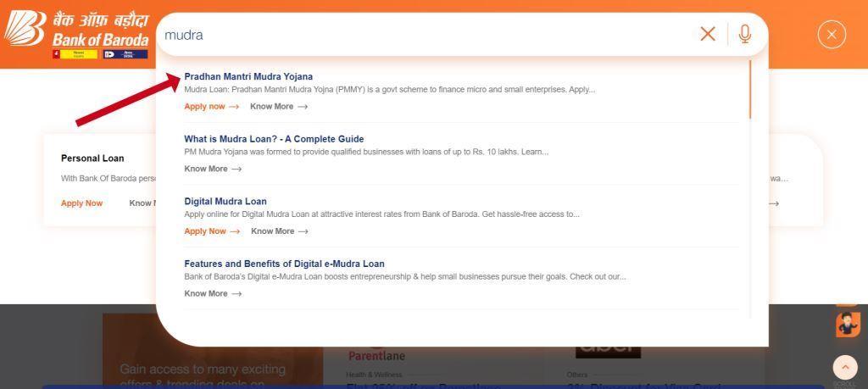Open the Bank of Baroda logo homepage
This screenshot has height=389, width=868.
click(x=76, y=34)
